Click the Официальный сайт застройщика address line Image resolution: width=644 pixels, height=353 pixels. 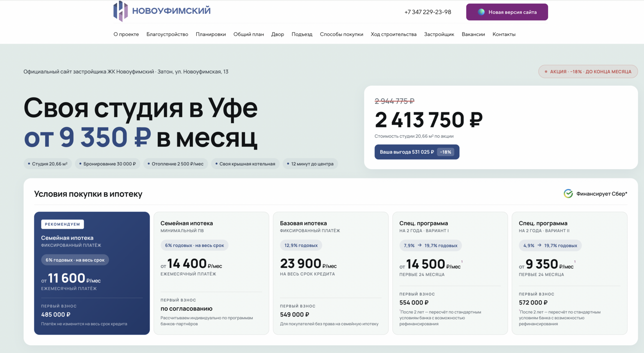[126, 71]
